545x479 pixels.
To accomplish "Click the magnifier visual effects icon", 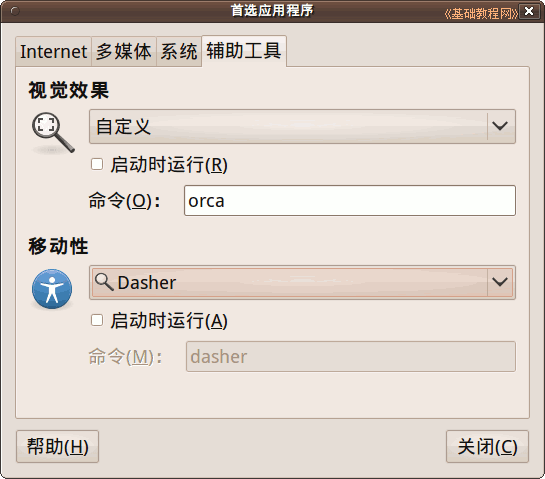I will point(53,133).
